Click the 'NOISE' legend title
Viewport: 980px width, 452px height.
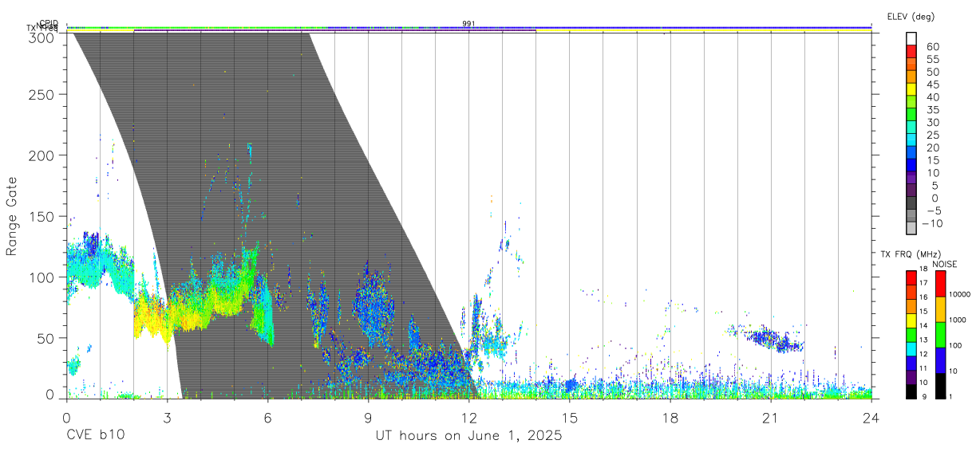click(945, 264)
